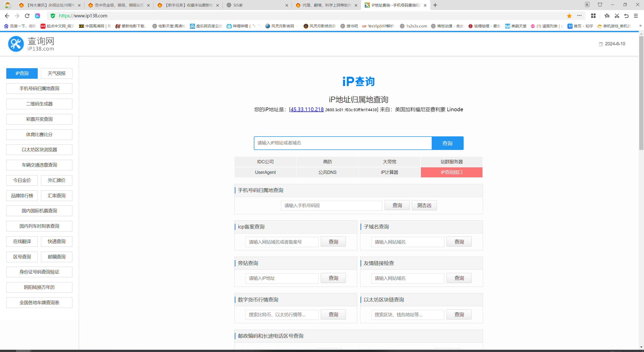Click the IP link 45.33.110.218
The image size is (644, 352).
(x=307, y=109)
